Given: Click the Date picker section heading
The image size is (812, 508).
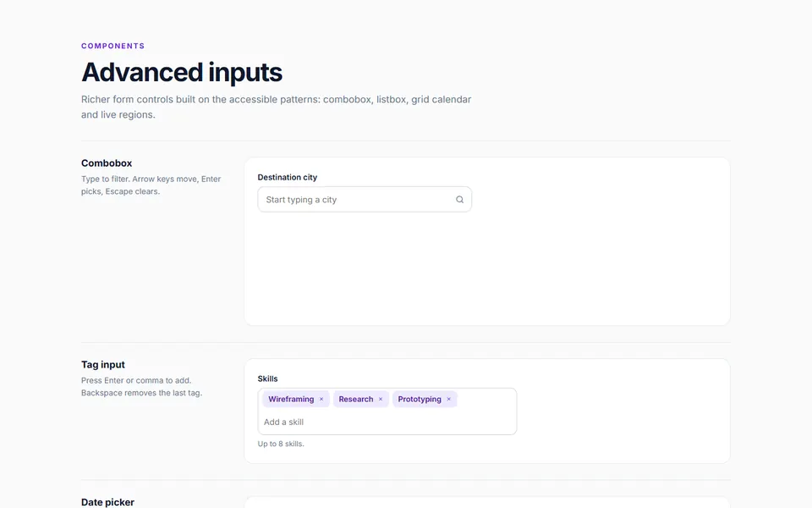Looking at the screenshot, I should point(107,502).
